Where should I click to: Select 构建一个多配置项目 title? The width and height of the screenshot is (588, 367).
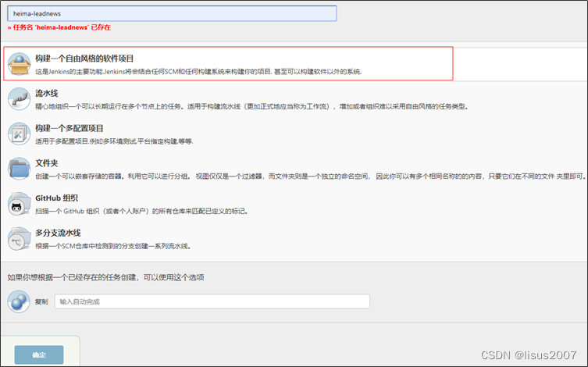(x=69, y=128)
